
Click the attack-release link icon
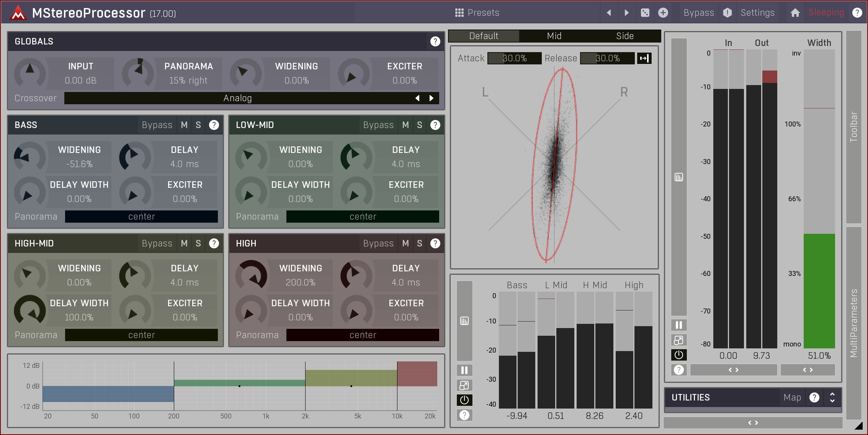click(644, 58)
